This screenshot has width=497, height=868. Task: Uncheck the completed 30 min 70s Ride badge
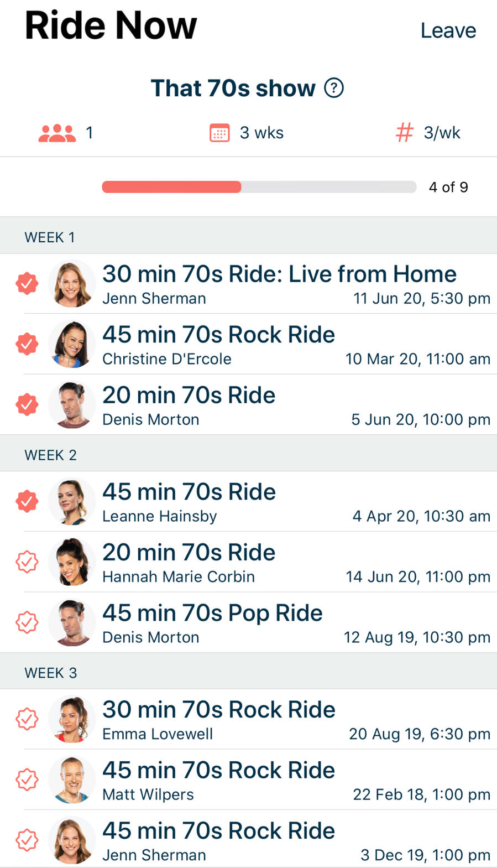(x=27, y=283)
